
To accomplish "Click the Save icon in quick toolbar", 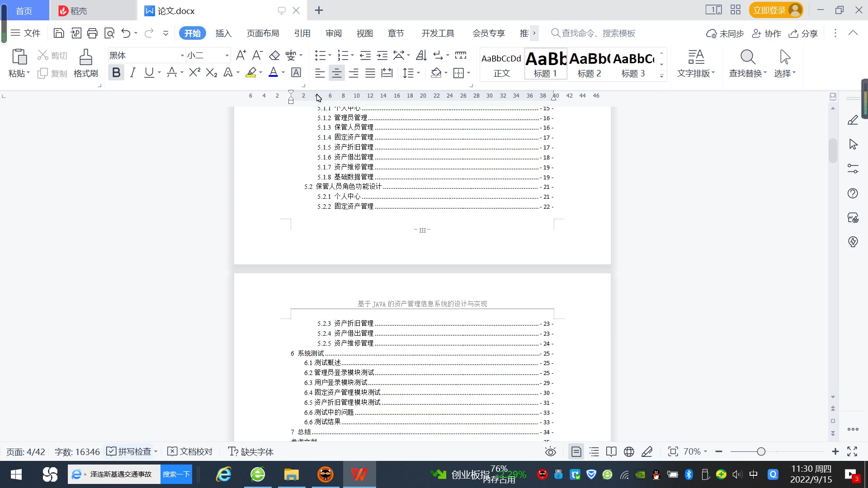I will point(58,33).
